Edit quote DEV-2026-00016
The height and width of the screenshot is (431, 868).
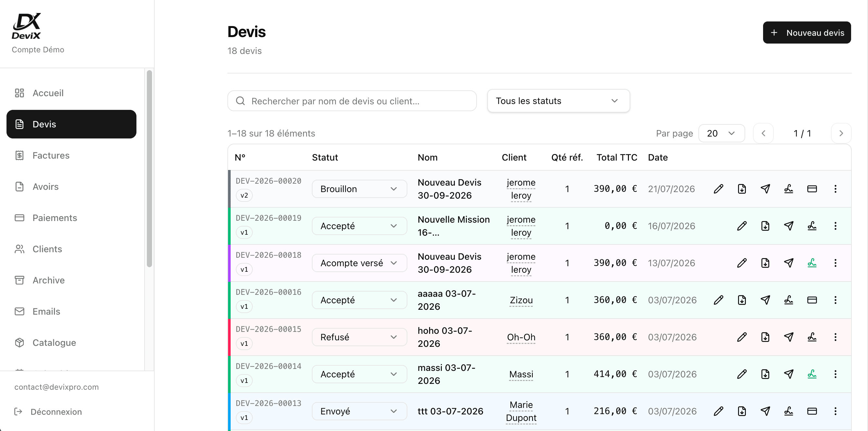[718, 300]
